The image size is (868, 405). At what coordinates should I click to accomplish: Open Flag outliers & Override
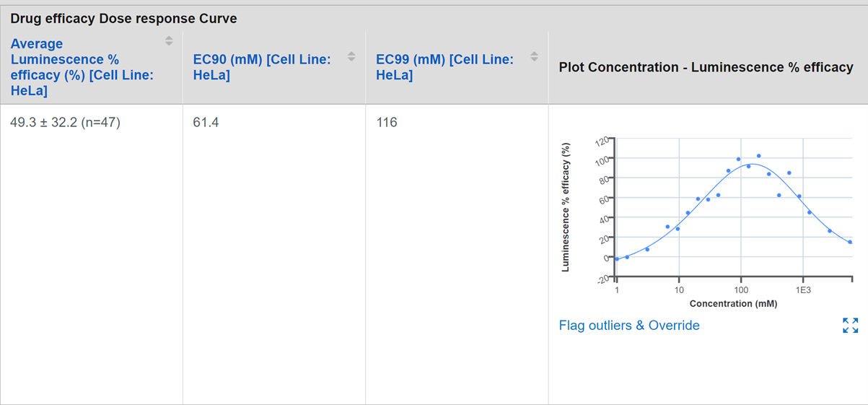[x=629, y=326]
